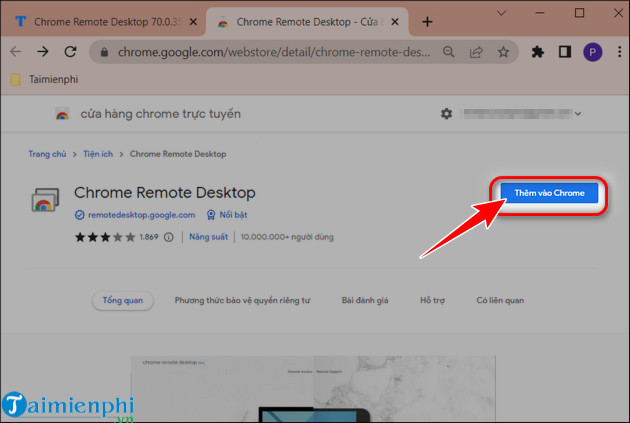630x423 pixels.
Task: Click the Chrome Remote Desktop heading text
Action: coord(165,193)
